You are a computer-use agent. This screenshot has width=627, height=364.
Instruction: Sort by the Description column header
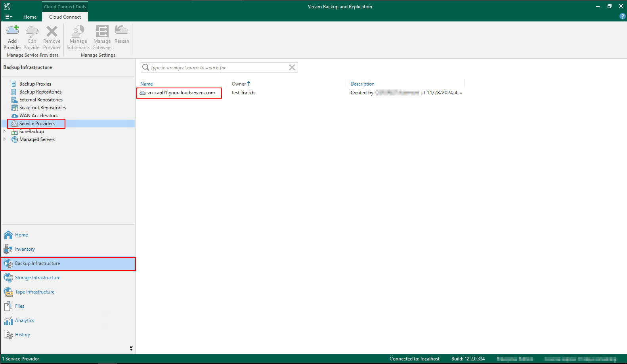(363, 84)
